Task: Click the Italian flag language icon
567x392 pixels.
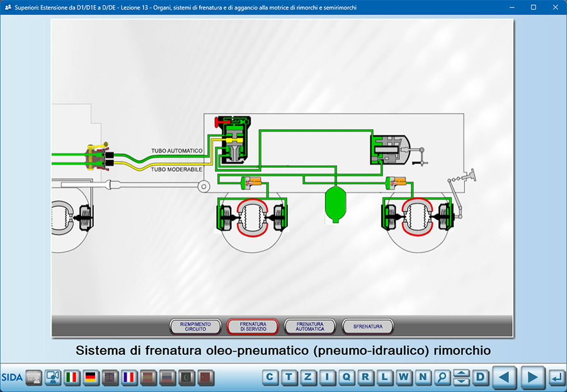Action: pyautogui.click(x=72, y=378)
